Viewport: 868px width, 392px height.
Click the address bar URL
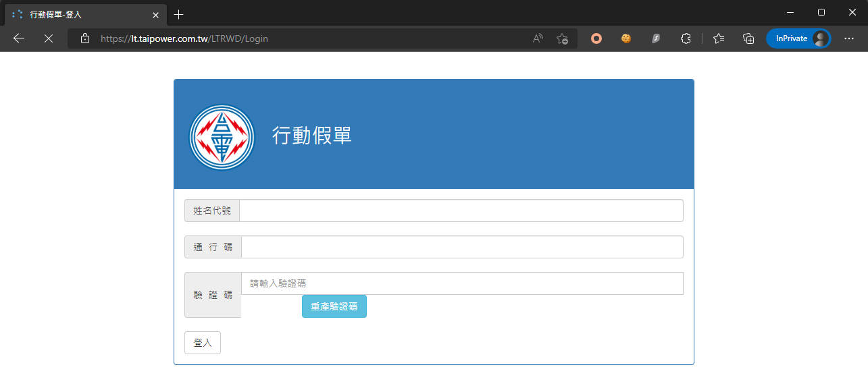(x=184, y=38)
